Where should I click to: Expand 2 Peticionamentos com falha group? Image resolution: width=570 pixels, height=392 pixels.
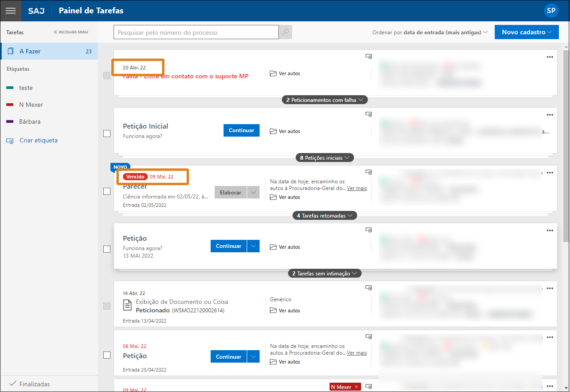pyautogui.click(x=325, y=100)
